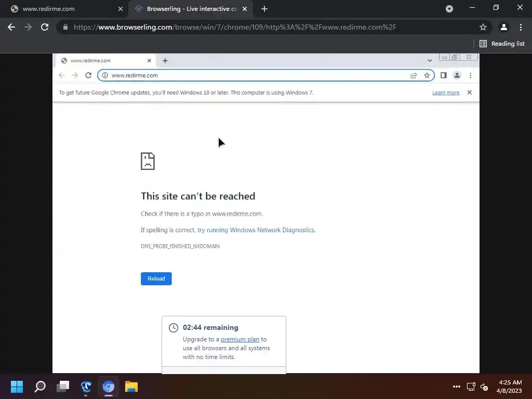
Task: Close the Browserling outer tab
Action: point(245,9)
